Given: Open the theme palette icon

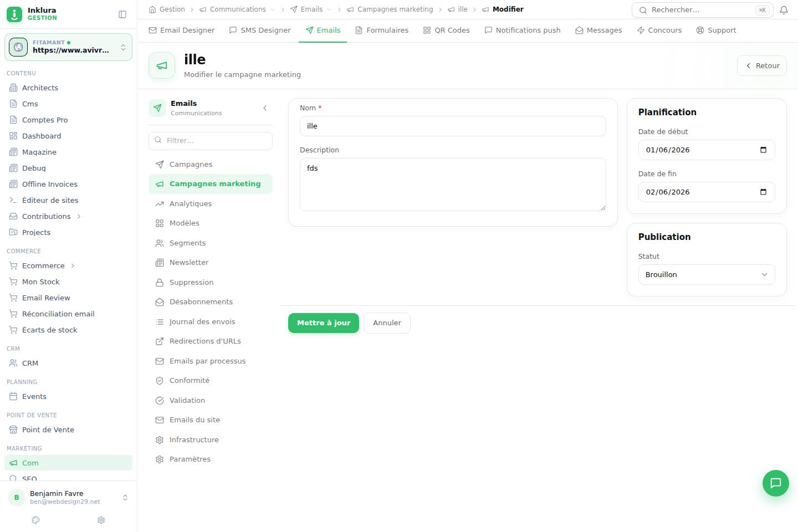Looking at the screenshot, I should [x=36, y=520].
